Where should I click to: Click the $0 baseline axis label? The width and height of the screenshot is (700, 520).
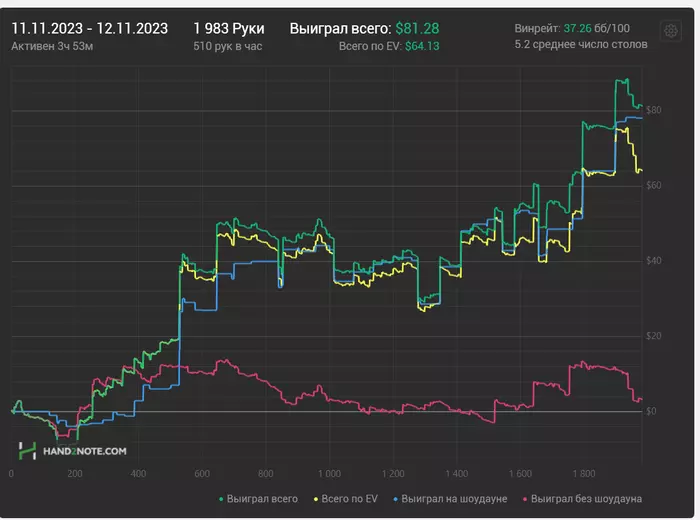pyautogui.click(x=650, y=411)
